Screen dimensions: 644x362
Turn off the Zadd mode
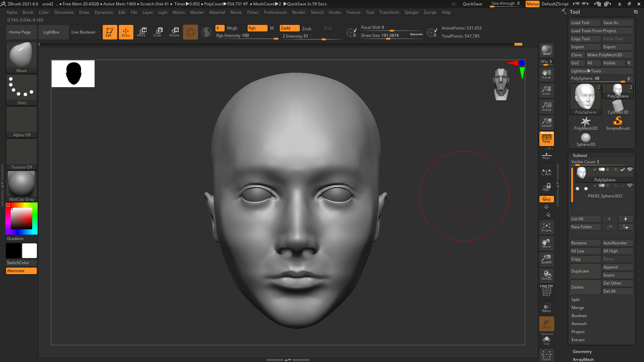[289, 28]
